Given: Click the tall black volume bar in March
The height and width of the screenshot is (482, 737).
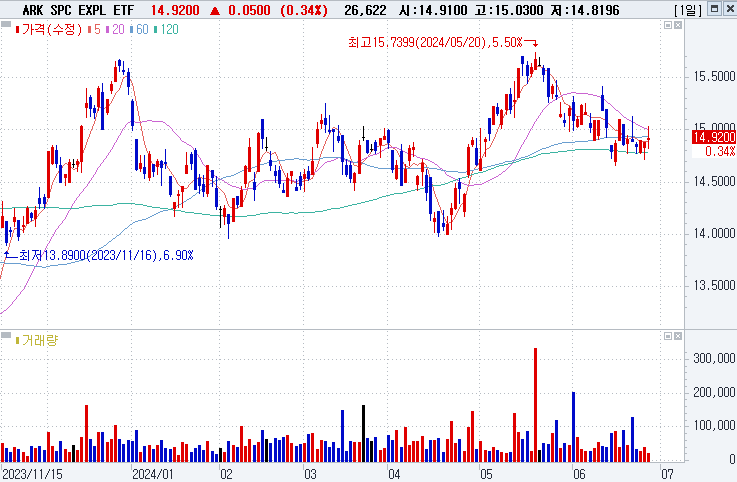Looking at the screenshot, I should [363, 434].
